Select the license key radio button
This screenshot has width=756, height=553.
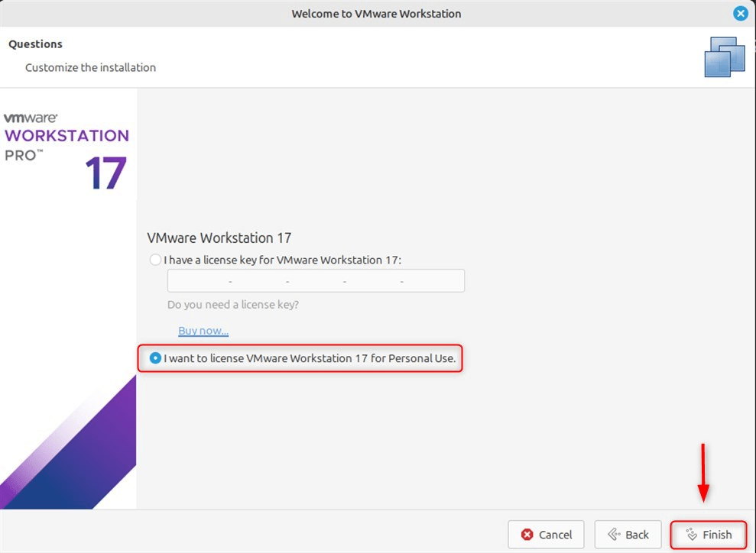(x=155, y=260)
